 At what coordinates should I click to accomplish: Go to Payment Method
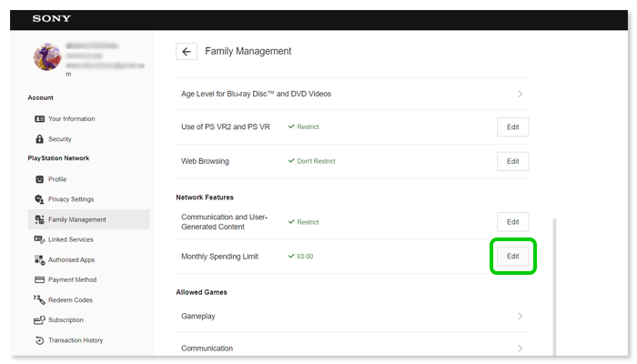pos(72,279)
